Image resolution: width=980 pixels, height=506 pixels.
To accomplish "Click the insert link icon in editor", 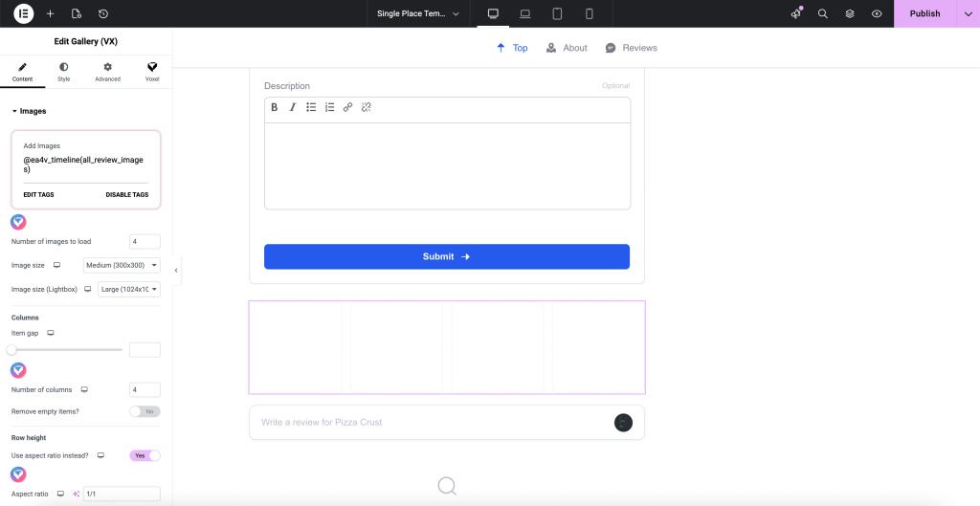I will [347, 107].
